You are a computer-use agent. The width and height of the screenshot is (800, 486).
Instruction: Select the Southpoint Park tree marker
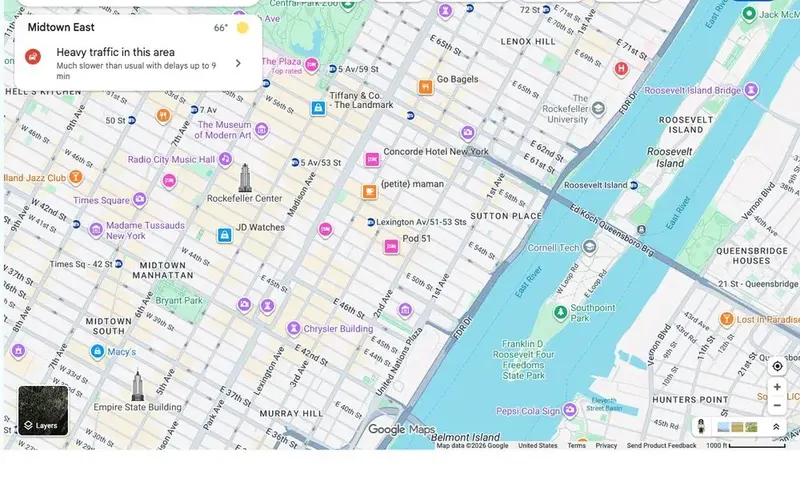coord(561,312)
